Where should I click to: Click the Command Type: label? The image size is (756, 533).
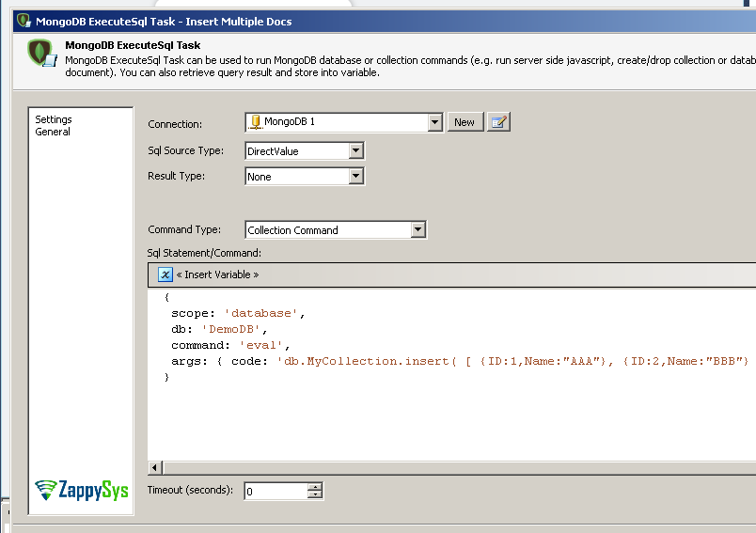click(x=184, y=229)
